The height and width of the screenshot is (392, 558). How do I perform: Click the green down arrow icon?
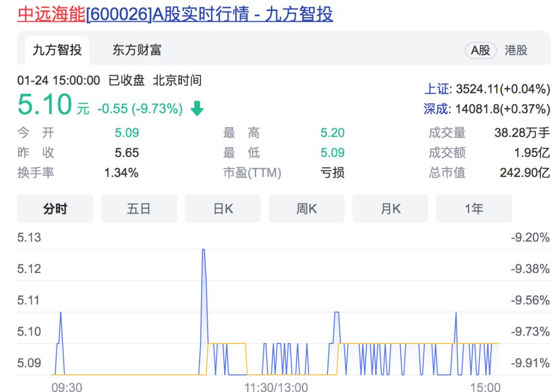tap(197, 108)
